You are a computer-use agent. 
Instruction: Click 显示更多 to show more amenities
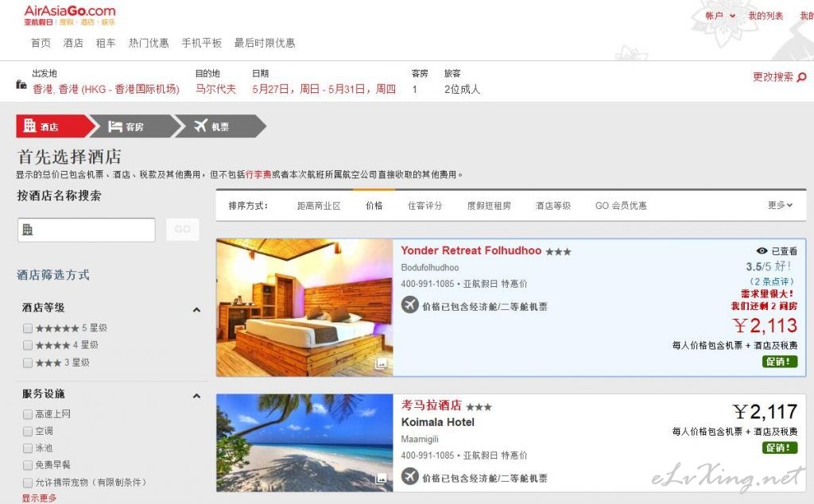[x=39, y=498]
